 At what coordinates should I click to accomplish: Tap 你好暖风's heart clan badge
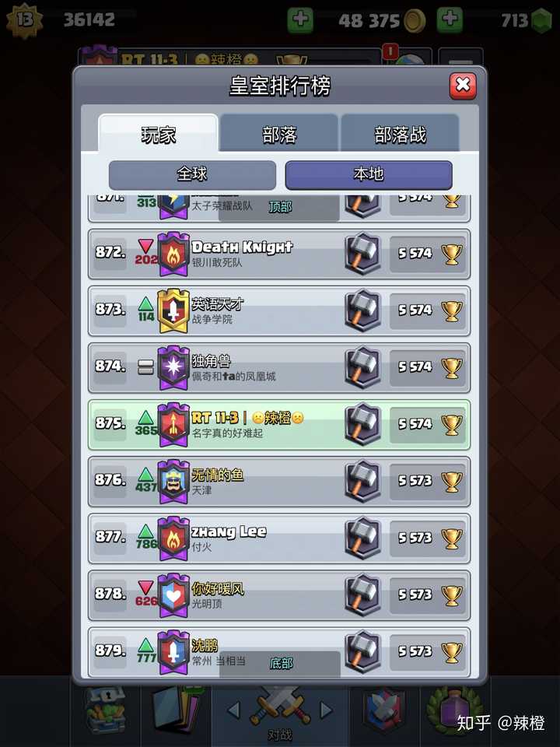pyautogui.click(x=173, y=595)
